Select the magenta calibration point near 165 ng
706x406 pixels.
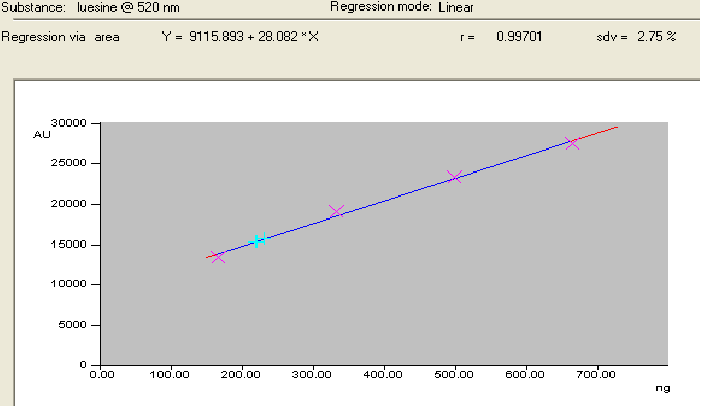coord(218,257)
